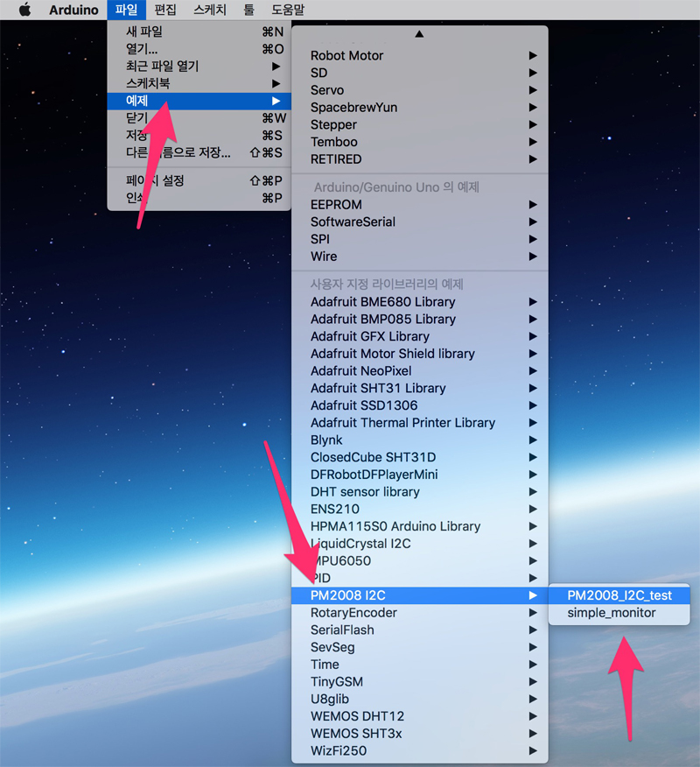
Task: Open Time examples submenu
Action: coord(419,665)
